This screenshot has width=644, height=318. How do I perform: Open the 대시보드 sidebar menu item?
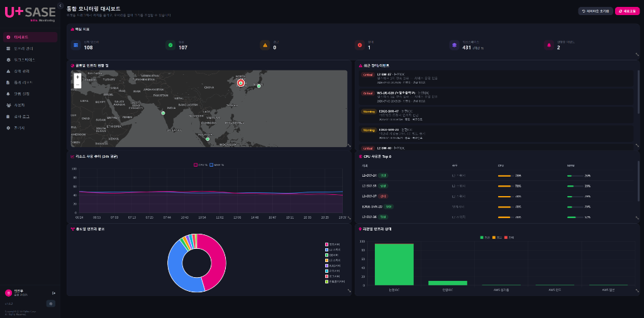tap(30, 37)
